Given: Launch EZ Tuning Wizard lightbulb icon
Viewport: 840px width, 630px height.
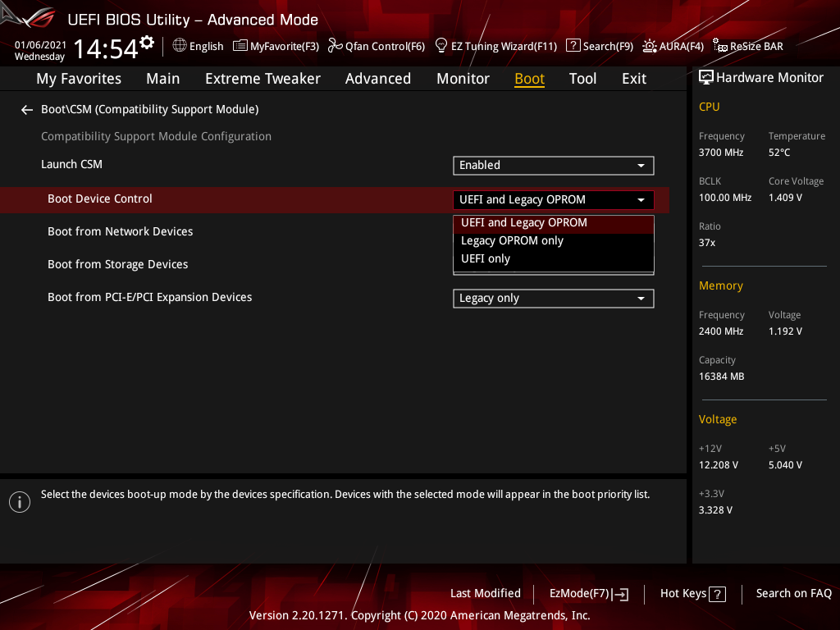Looking at the screenshot, I should [x=441, y=46].
